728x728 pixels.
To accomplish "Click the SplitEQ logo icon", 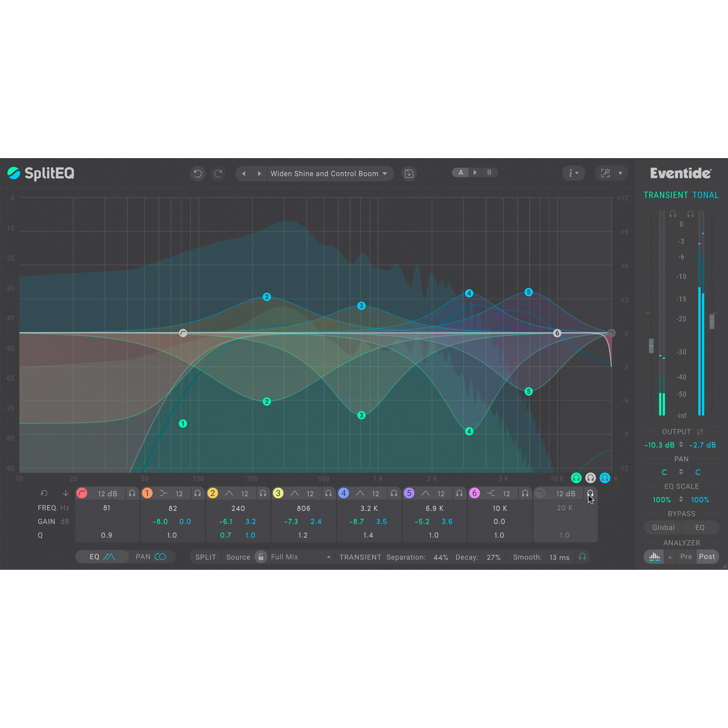I will (x=14, y=173).
